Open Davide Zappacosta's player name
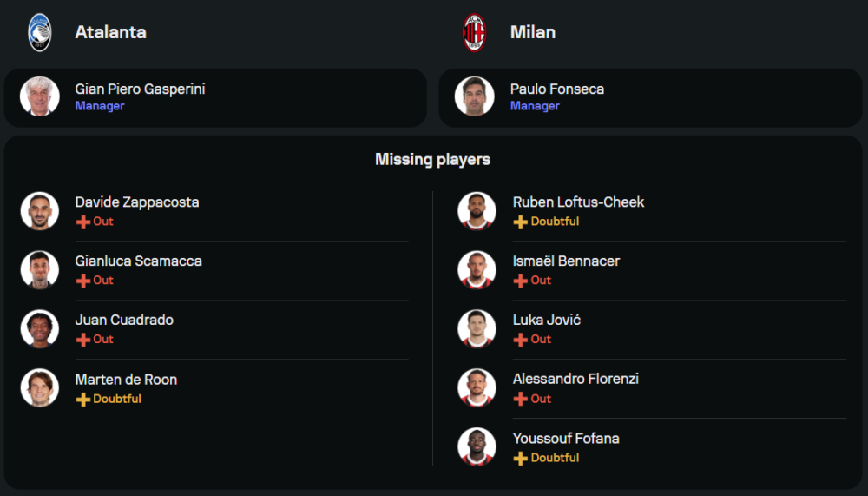The image size is (868, 496). pos(137,202)
